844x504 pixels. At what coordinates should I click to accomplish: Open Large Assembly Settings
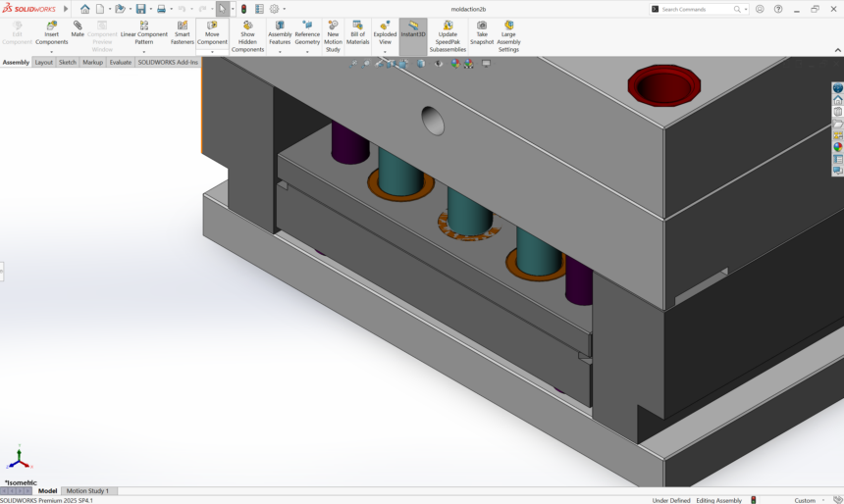508,35
